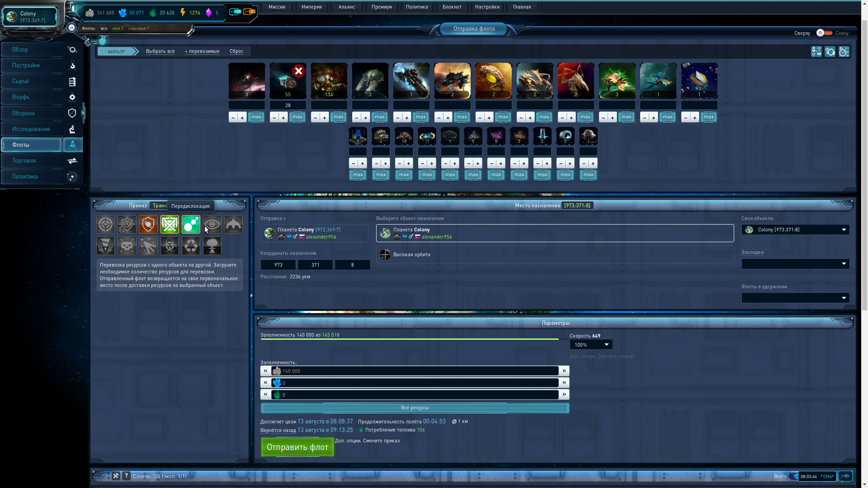Click the galaxy coordinate field 973

tap(278, 265)
